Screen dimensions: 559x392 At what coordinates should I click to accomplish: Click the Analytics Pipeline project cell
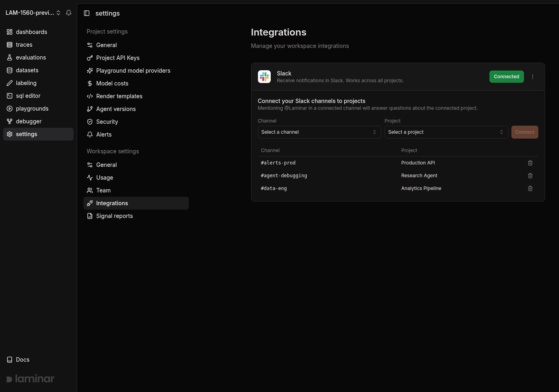tap(421, 188)
